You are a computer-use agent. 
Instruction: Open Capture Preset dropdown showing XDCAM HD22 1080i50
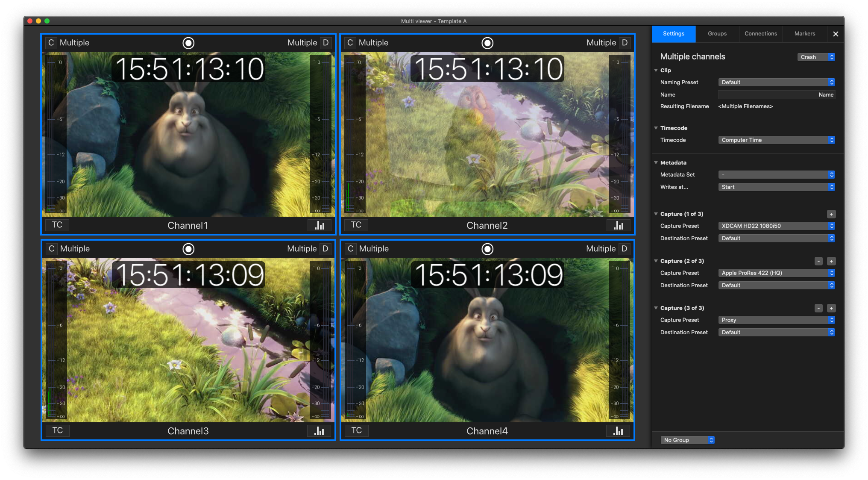777,226
